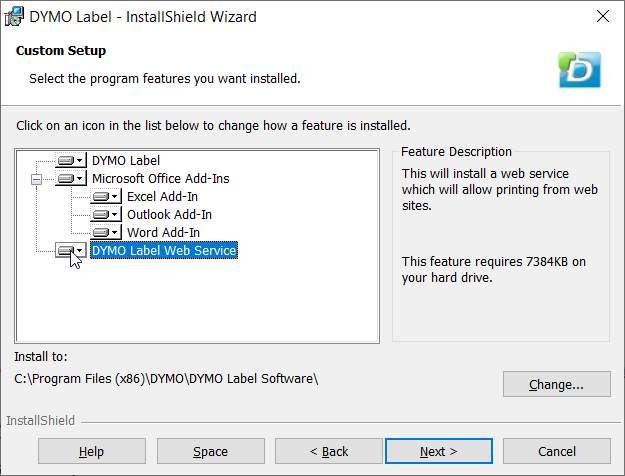Click the 'Feature Description' group label

tap(456, 151)
